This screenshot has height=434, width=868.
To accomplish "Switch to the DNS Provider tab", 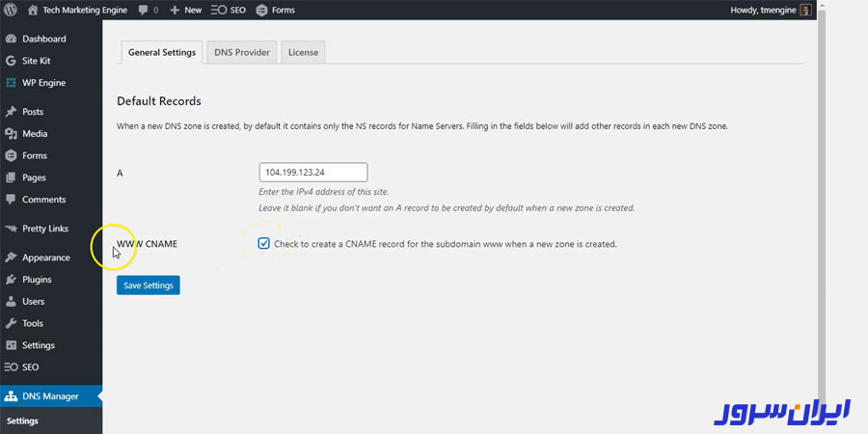I will click(242, 53).
